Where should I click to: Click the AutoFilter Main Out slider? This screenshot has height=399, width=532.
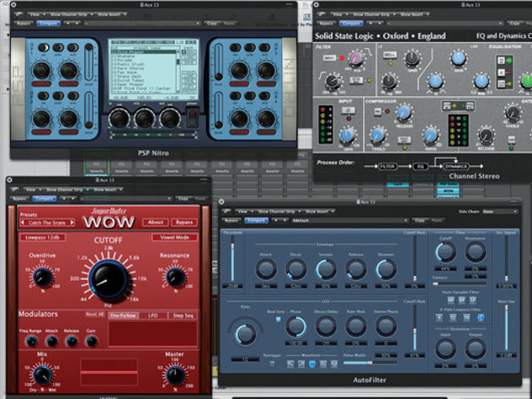(507, 327)
